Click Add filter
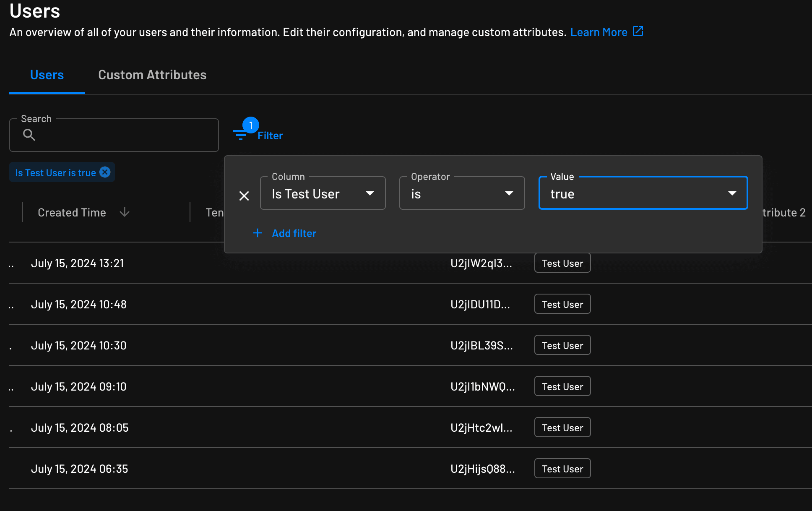Viewport: 812px width, 511px height. [x=294, y=233]
